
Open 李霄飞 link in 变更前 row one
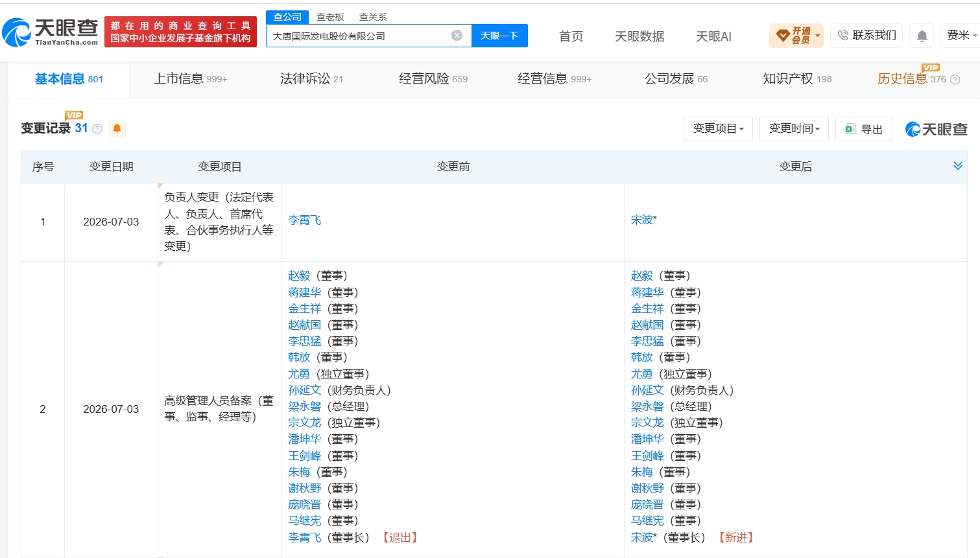pos(304,220)
